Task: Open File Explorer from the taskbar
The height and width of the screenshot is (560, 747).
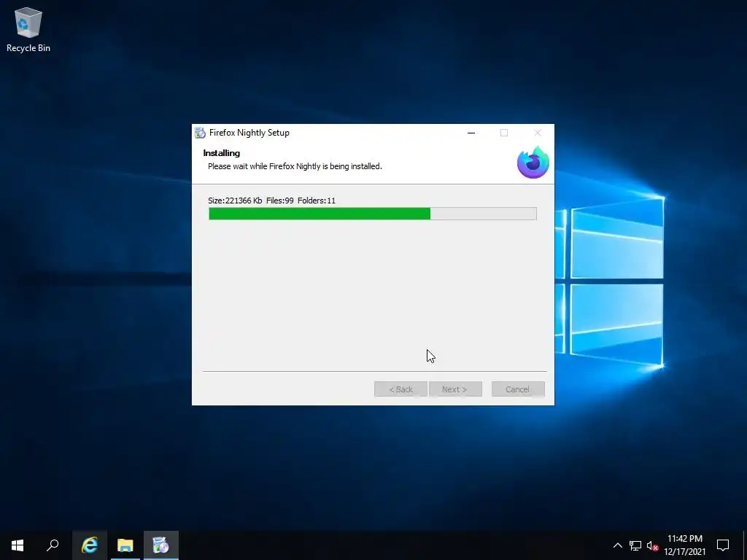Action: 125,545
